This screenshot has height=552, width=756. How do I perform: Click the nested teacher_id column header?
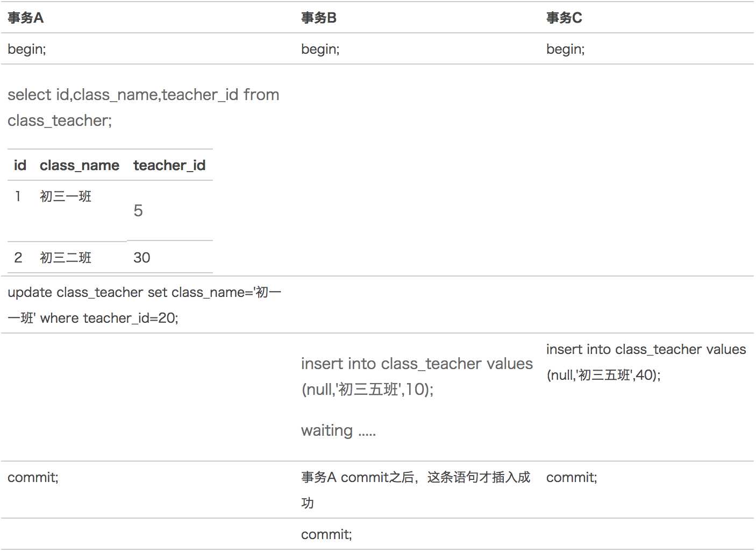[x=169, y=165]
